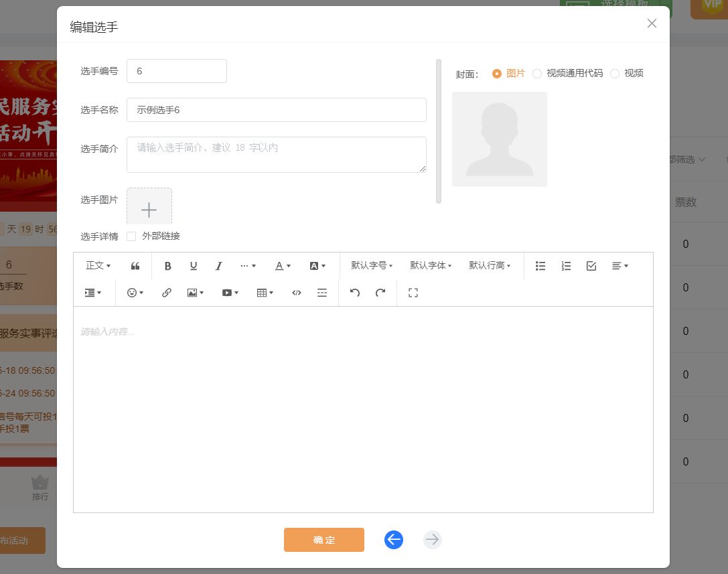728x574 pixels.
Task: Enter fullscreen editor mode
Action: tap(413, 293)
